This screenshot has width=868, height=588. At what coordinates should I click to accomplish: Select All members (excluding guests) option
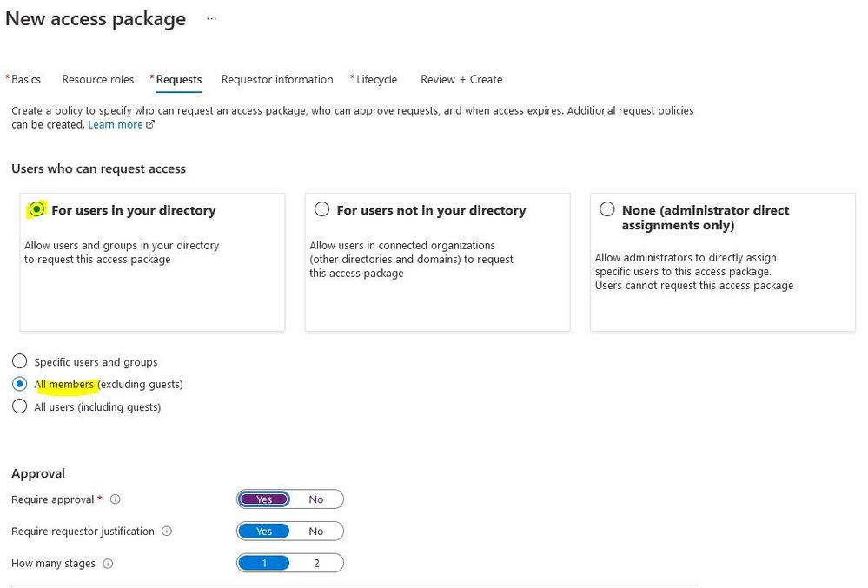19,384
